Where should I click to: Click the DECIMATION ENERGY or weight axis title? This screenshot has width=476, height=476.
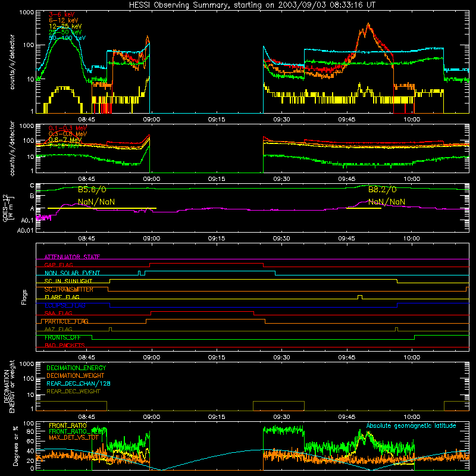click(x=10, y=386)
